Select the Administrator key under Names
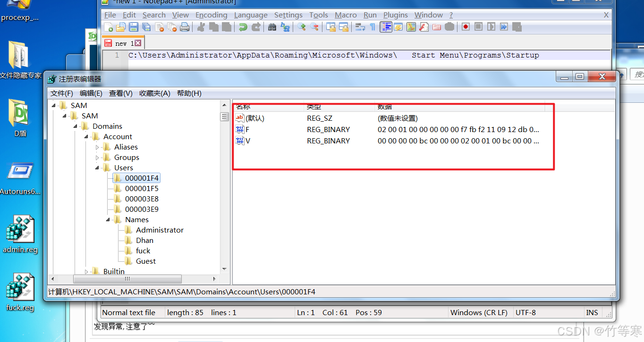Screen dimensions: 644x342 [159, 230]
